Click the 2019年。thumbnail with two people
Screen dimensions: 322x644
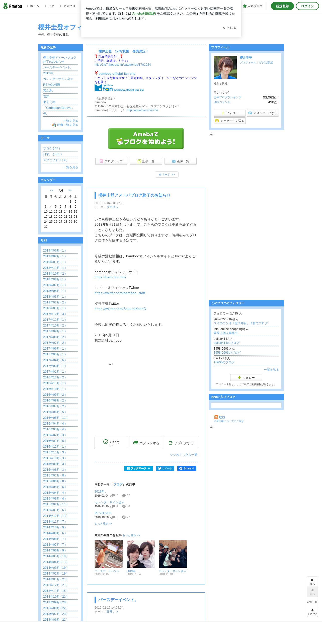141,554
